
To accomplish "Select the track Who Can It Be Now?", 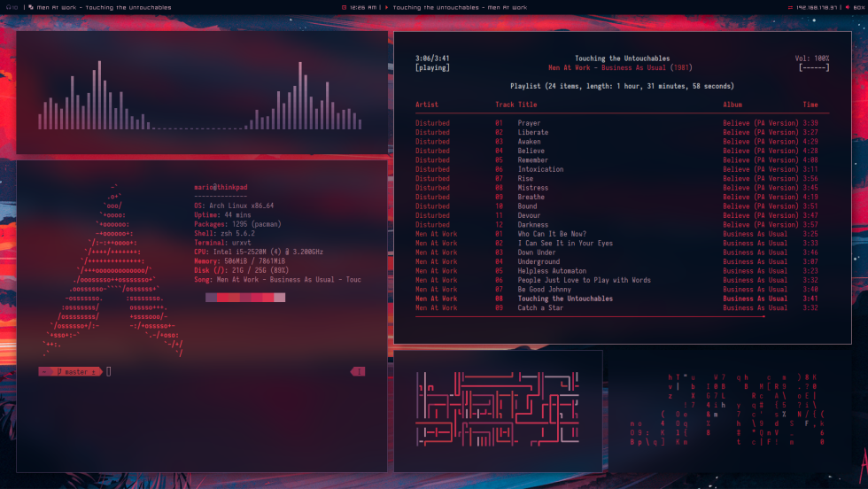I will (616, 234).
